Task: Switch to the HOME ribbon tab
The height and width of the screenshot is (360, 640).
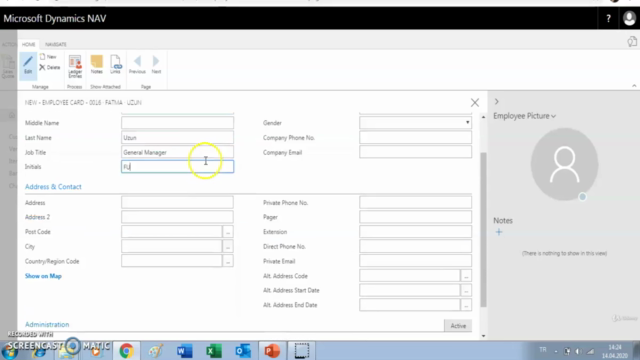Action: point(29,44)
